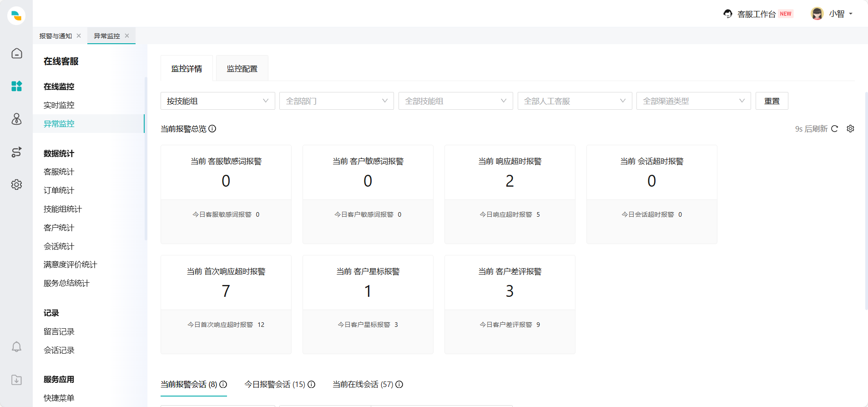Open the customer person icon in sidebar
Image resolution: width=868 pixels, height=407 pixels.
[x=16, y=119]
